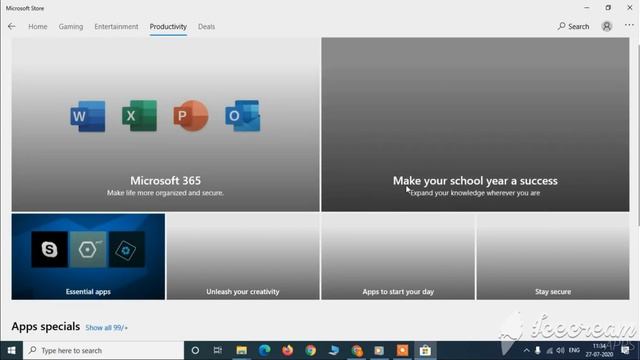
Task: Open the Unleash your creativity tile
Action: [243, 256]
